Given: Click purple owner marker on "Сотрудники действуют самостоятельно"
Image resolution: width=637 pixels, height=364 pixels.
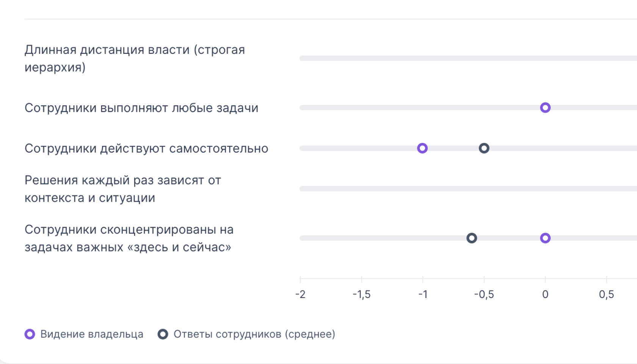Looking at the screenshot, I should 422,148.
